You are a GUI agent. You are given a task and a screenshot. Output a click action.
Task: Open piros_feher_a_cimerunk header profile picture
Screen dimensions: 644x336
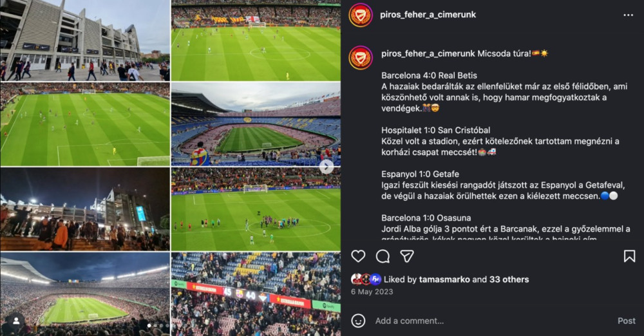click(x=361, y=15)
